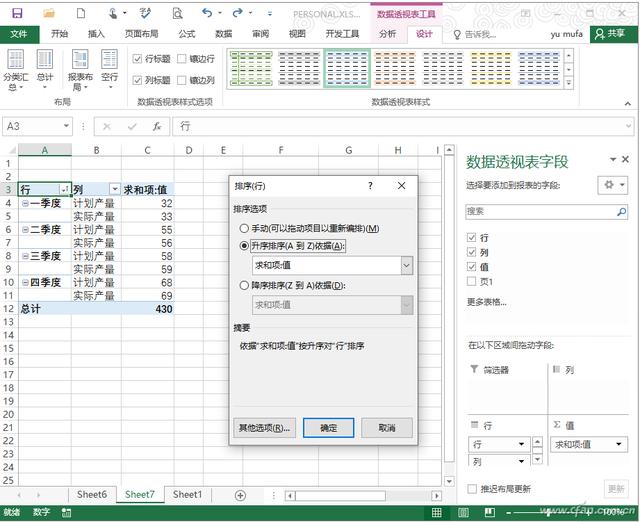Expand the PivotTable styles gallery
The image size is (640, 522).
[569, 83]
